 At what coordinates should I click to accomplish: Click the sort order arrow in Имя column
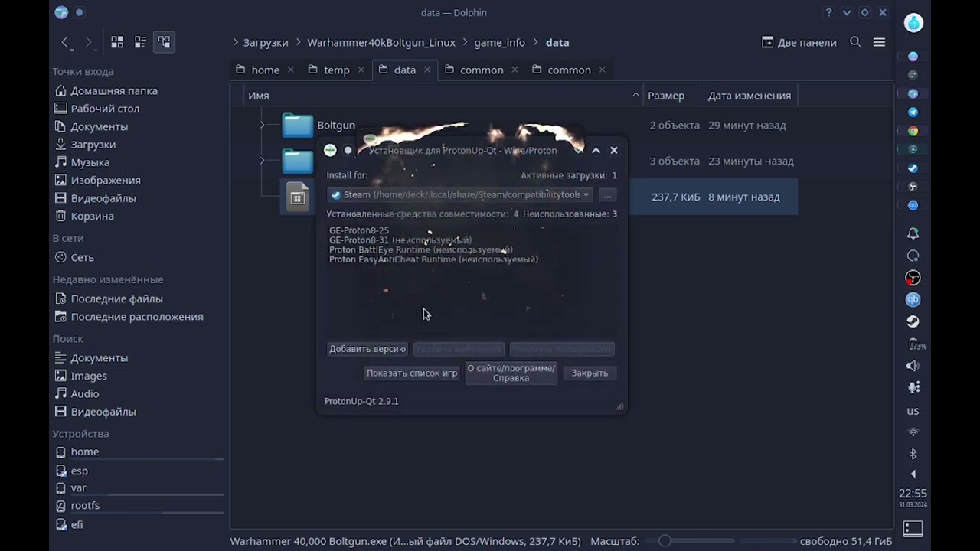pyautogui.click(x=635, y=96)
